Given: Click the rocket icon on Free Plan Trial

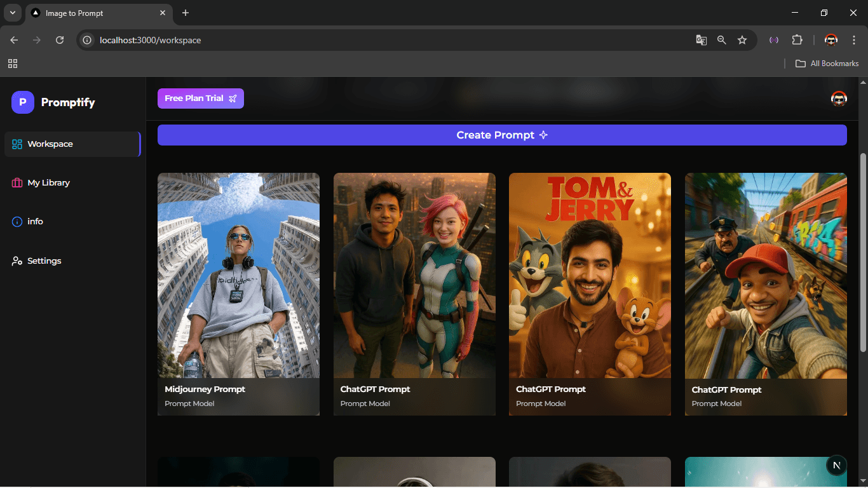Looking at the screenshot, I should (233, 98).
